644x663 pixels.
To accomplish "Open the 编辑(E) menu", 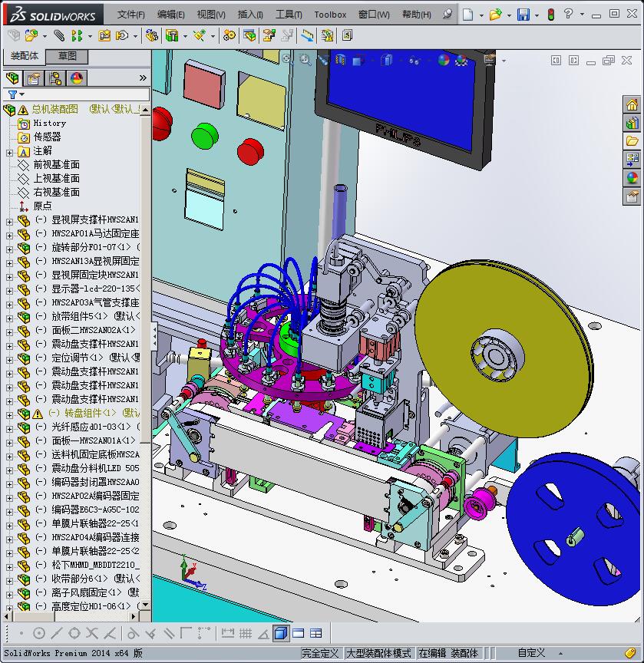I will (x=171, y=15).
